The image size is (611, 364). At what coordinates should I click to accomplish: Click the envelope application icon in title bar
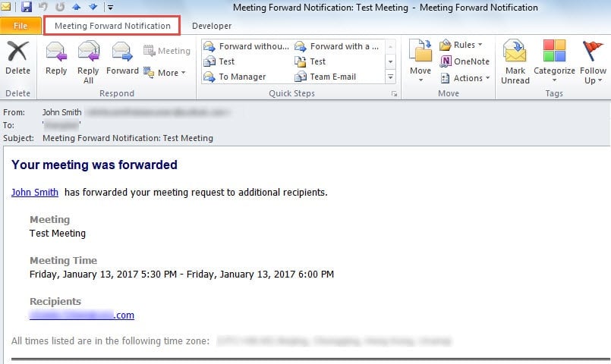pyautogui.click(x=6, y=7)
